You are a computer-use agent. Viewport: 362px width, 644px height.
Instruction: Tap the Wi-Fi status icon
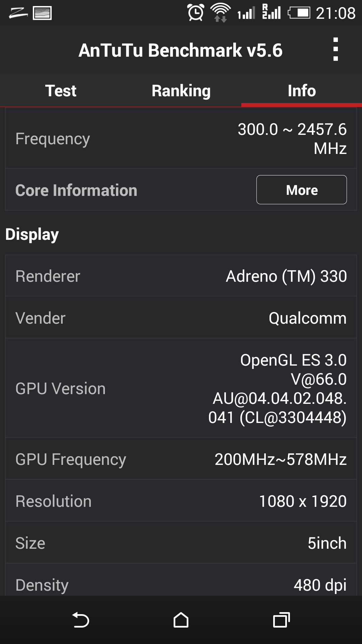220,12
